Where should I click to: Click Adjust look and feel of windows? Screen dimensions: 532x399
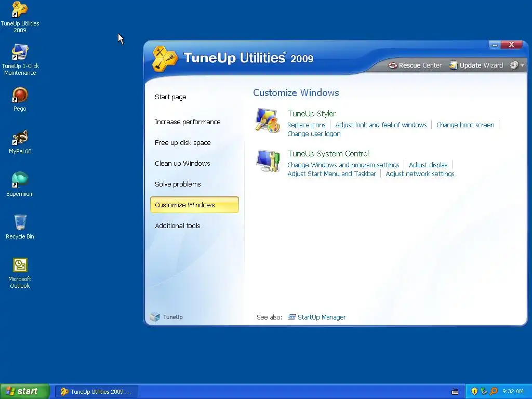pos(381,125)
